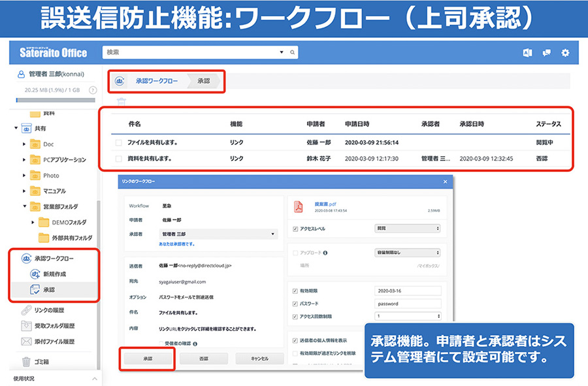The image size is (588, 386).
Task: Click the 承認 approve button in dialog
Action: point(148,359)
